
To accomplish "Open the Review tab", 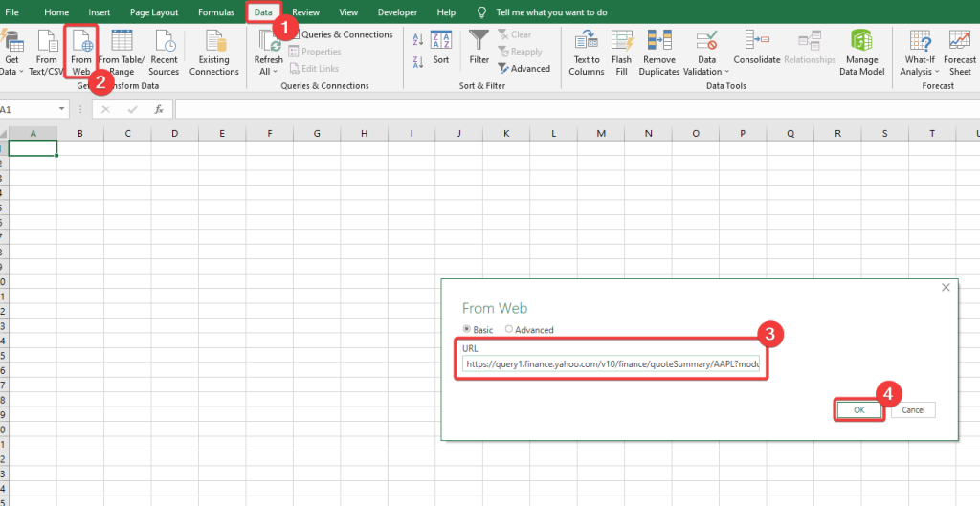I will tap(305, 12).
